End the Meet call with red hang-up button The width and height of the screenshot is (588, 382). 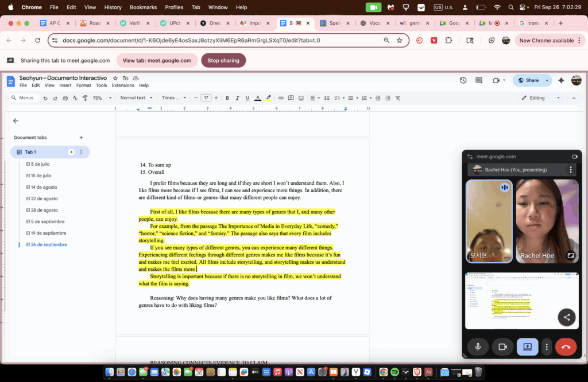(x=566, y=346)
